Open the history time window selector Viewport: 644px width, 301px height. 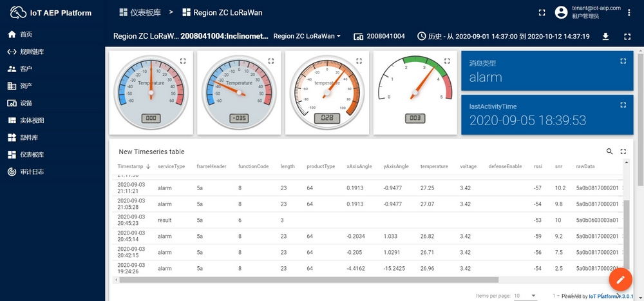(x=503, y=36)
